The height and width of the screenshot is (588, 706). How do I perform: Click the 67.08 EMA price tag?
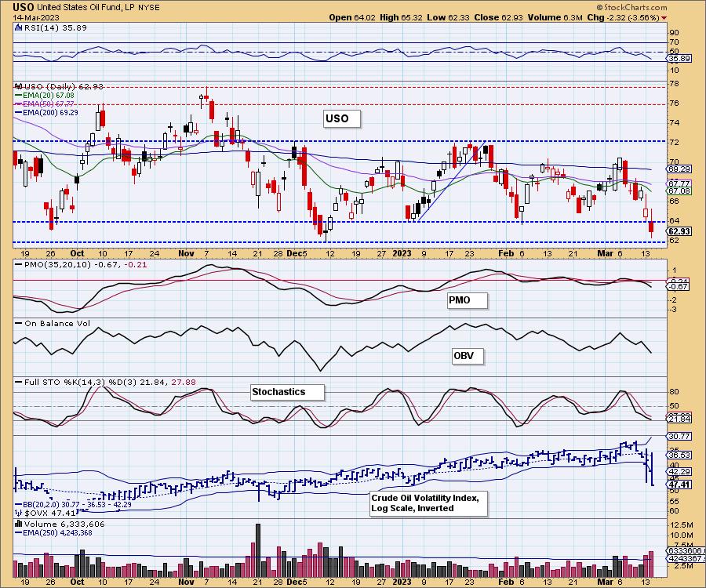tap(679, 191)
